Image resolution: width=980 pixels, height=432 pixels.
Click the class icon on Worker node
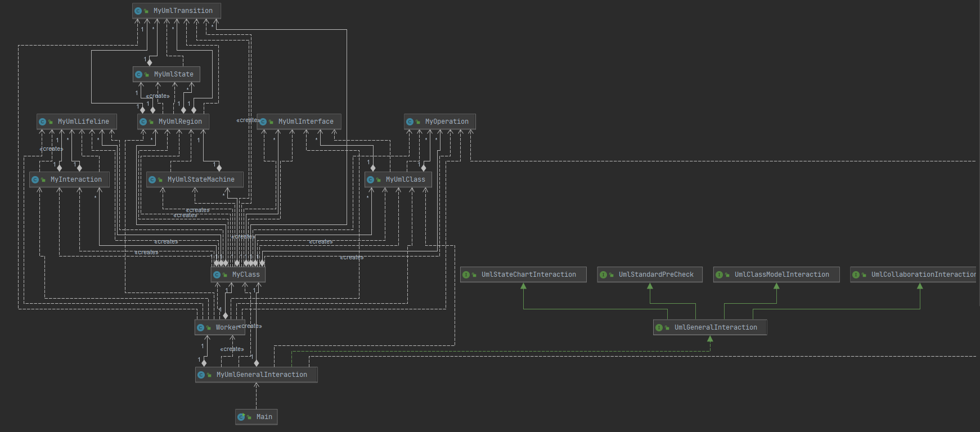point(200,327)
